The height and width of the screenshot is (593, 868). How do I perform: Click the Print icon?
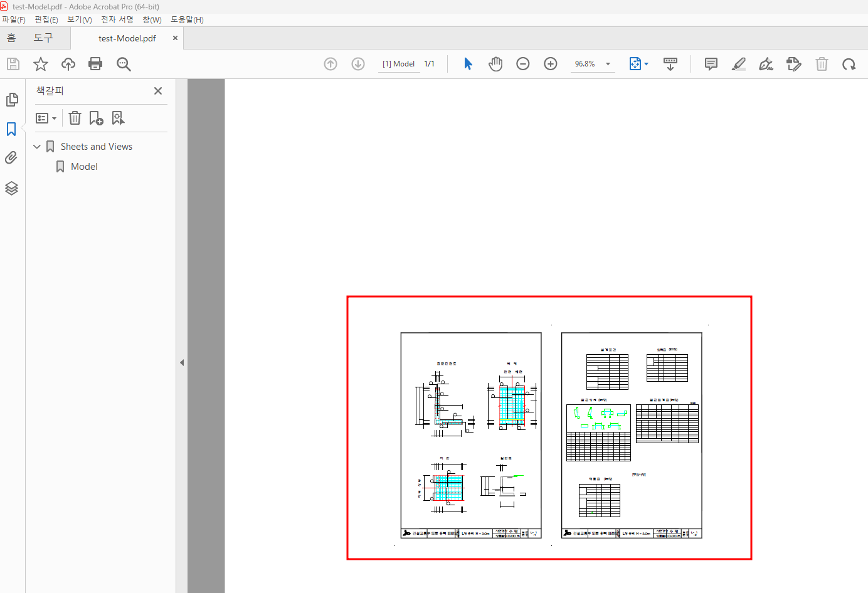[x=95, y=63]
